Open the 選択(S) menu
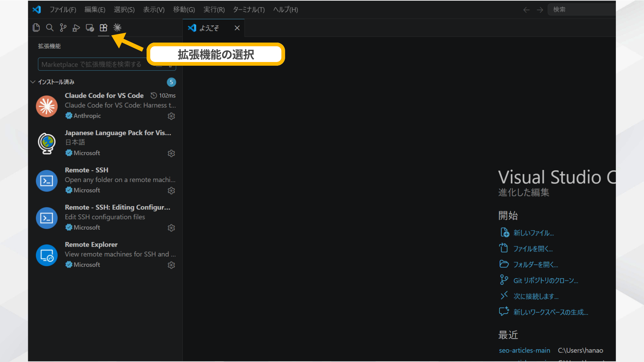The height and width of the screenshot is (362, 644). click(124, 10)
